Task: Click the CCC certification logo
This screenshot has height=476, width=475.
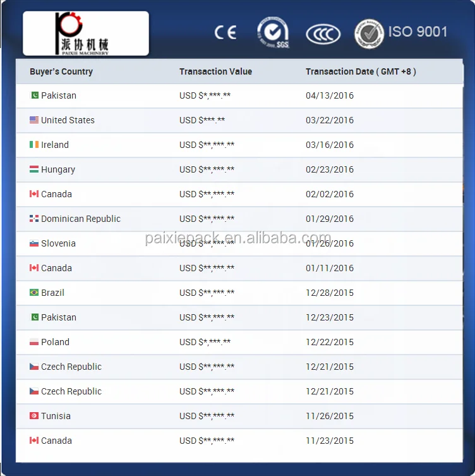Action: 323,34
